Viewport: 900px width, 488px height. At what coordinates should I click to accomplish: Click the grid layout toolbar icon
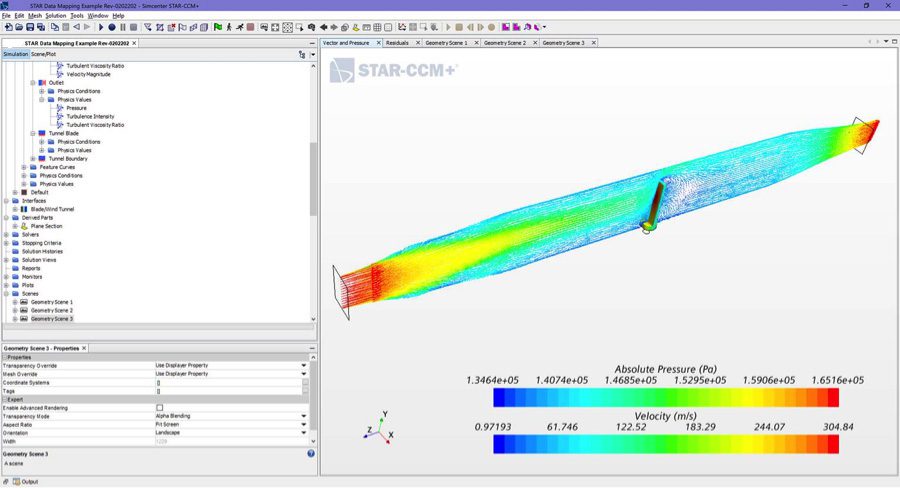(x=377, y=27)
